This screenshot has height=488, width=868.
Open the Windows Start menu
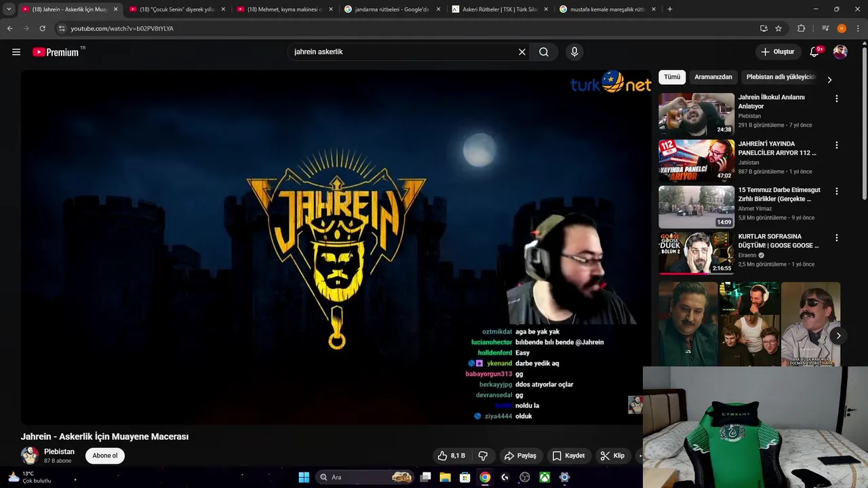(304, 477)
